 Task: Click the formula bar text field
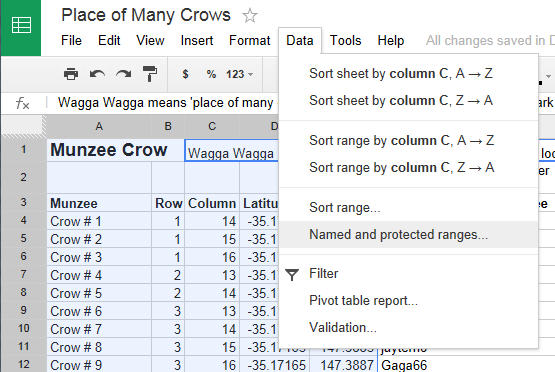click(166, 103)
